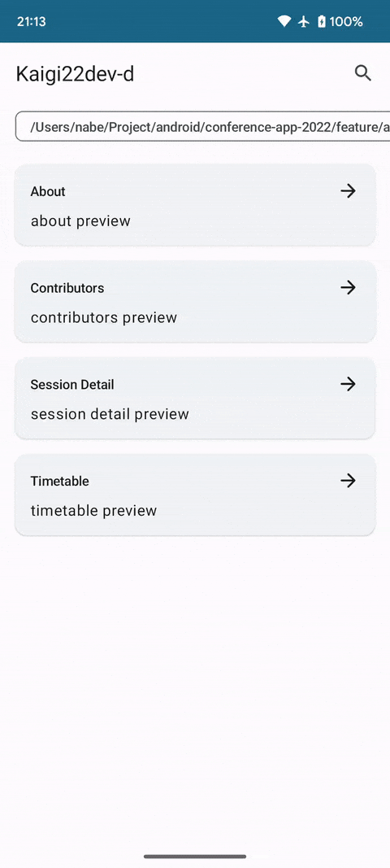The height and width of the screenshot is (868, 390).
Task: Open the About card title
Action: coord(48,191)
